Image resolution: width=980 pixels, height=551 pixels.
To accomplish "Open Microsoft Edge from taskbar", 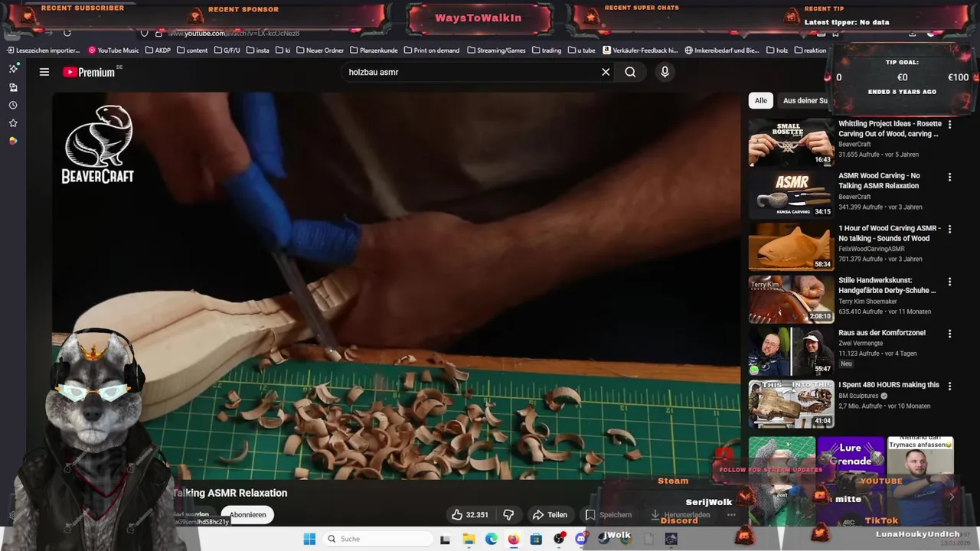I will (491, 539).
